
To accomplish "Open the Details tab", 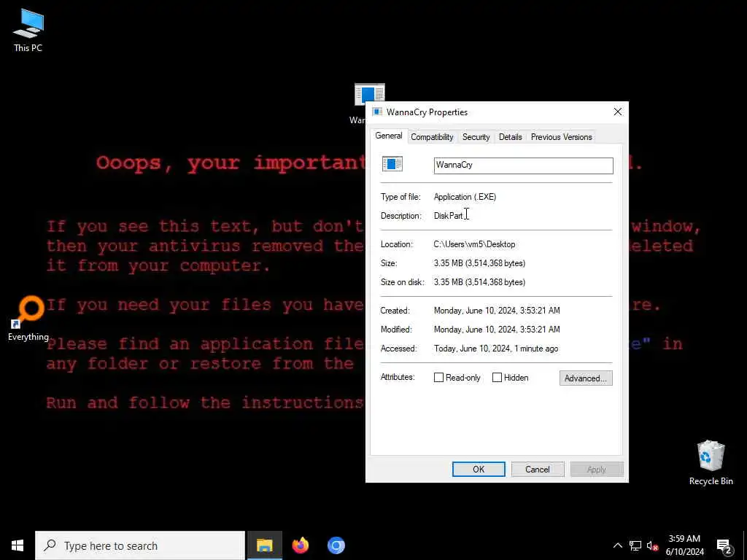I will click(510, 137).
